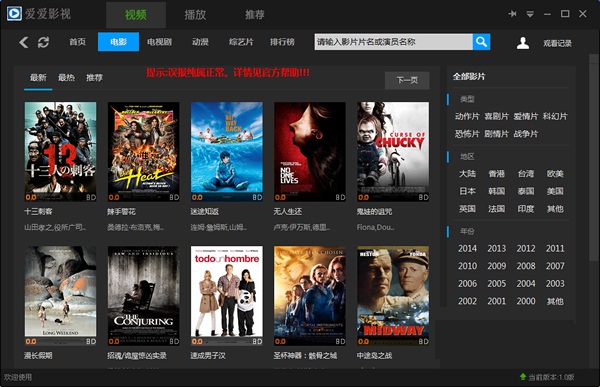Click the back arrow icon

(x=24, y=42)
